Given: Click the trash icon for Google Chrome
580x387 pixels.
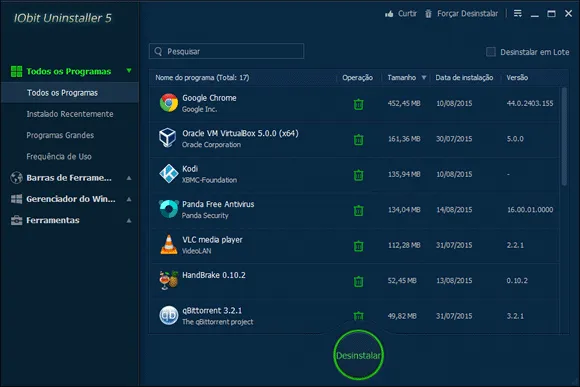Looking at the screenshot, I should [358, 104].
